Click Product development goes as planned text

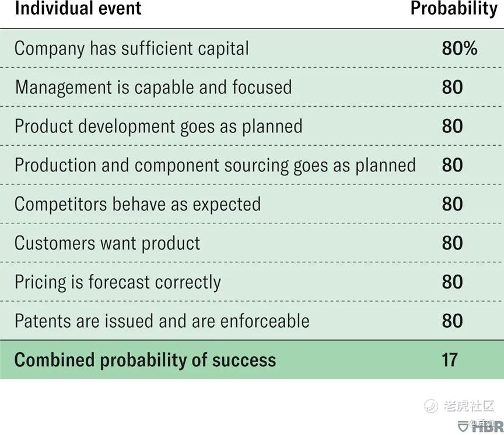(159, 127)
